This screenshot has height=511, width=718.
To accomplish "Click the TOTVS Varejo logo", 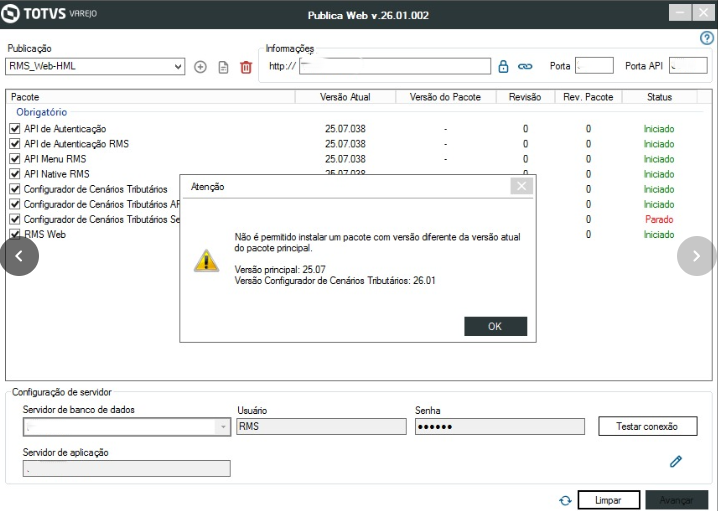I will [x=49, y=14].
